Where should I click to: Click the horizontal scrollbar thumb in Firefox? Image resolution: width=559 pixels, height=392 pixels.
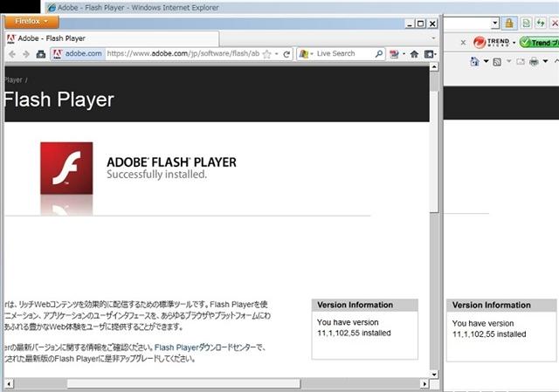click(x=183, y=384)
